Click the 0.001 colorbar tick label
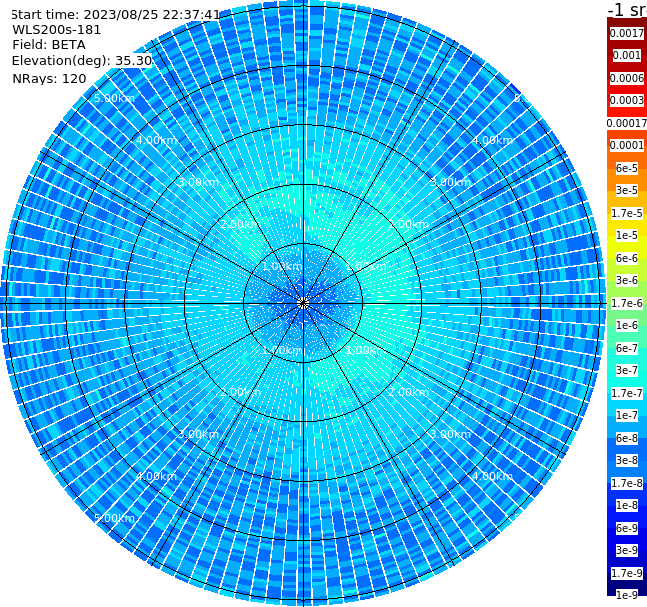647x607 pixels. [x=627, y=55]
